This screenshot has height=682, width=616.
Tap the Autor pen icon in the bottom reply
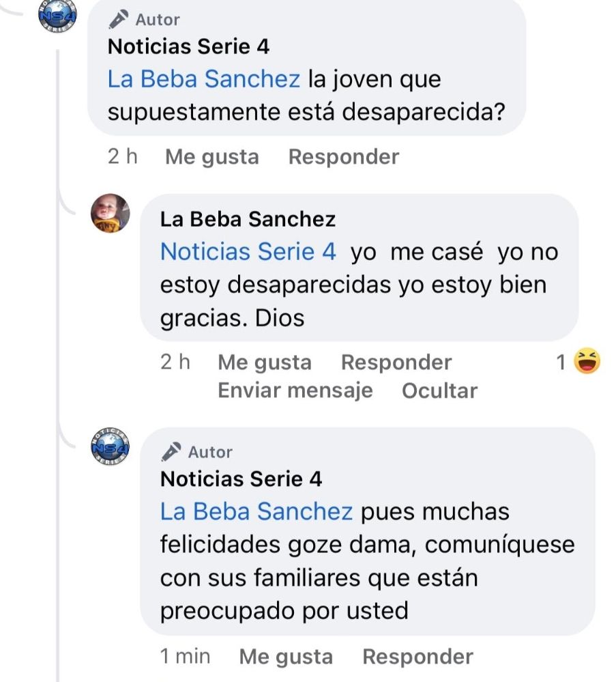tap(171, 452)
